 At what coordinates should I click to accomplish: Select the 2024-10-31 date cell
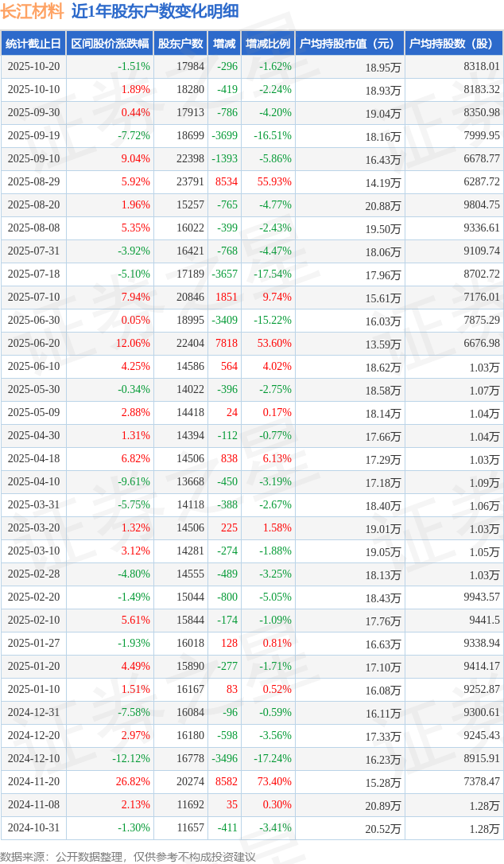pos(33,828)
